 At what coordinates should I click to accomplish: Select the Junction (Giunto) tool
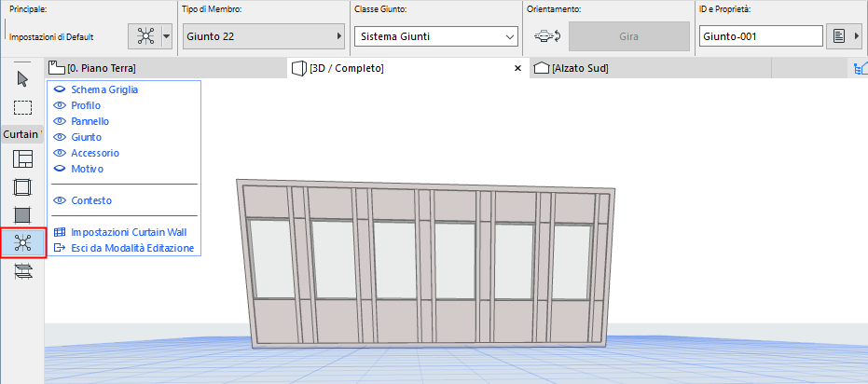(x=22, y=242)
